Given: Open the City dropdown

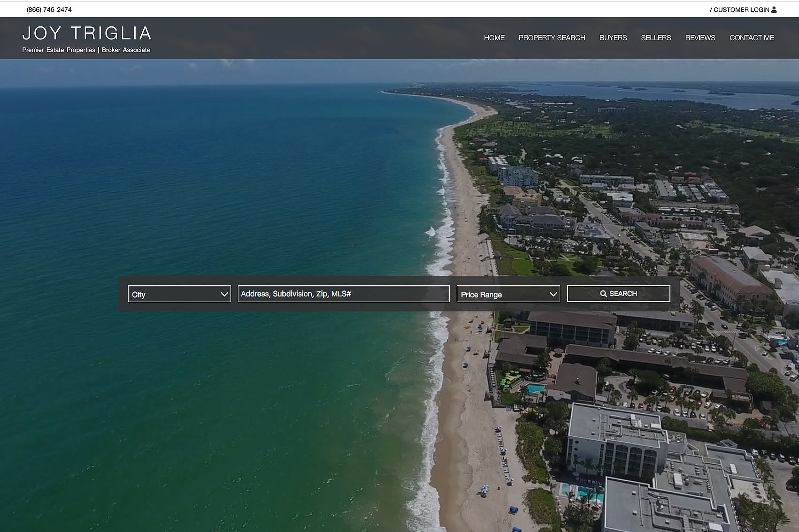Looking at the screenshot, I should click(179, 294).
